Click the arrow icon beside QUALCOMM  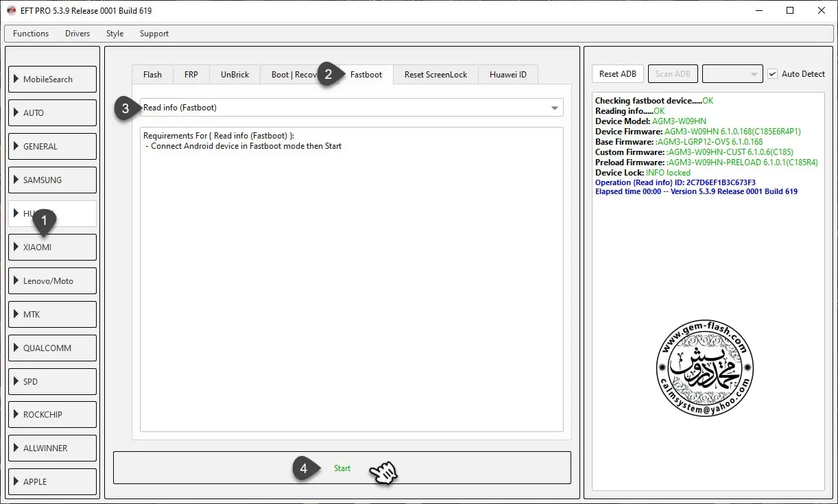click(16, 348)
